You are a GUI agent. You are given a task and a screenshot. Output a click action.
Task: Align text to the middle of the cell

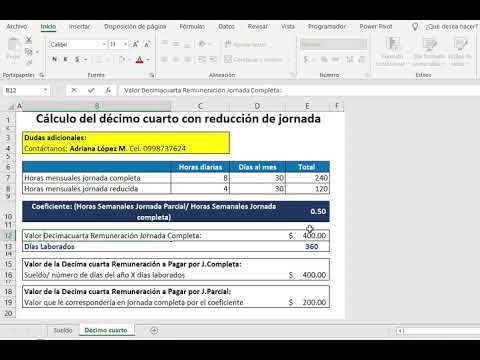tap(176, 44)
